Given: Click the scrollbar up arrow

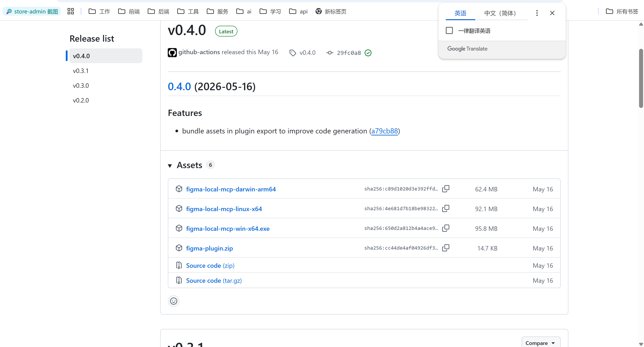Looking at the screenshot, I should pos(641,24).
